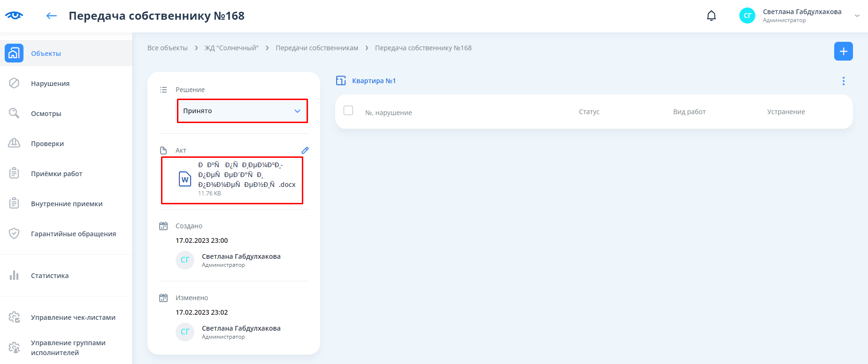Click the ЖД "Солнечный" breadcrumb
The image size is (868, 364).
point(231,48)
